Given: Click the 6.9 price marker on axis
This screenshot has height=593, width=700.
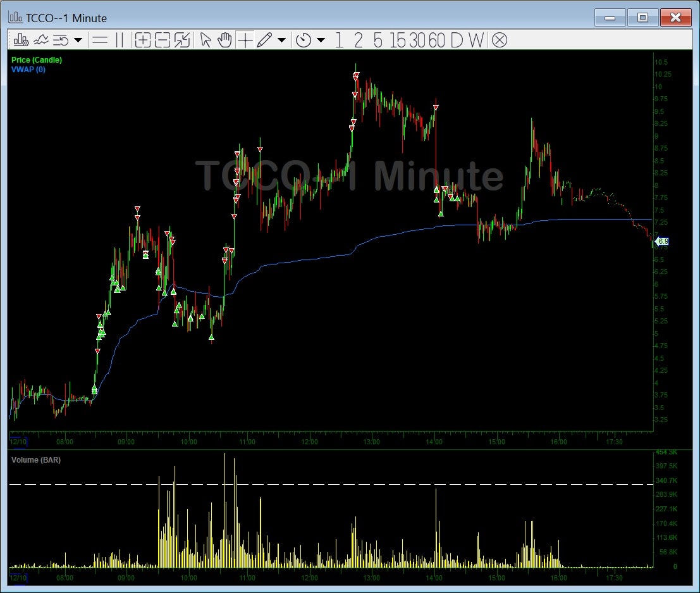Looking at the screenshot, I should (662, 241).
